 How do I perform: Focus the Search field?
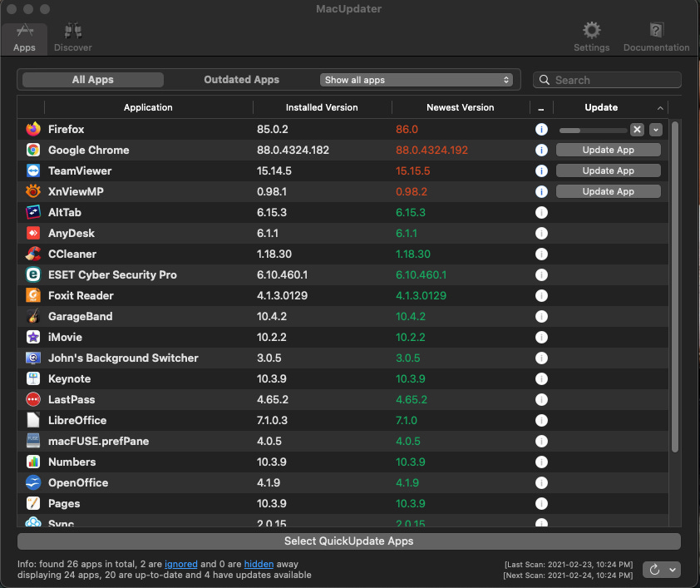[x=607, y=80]
